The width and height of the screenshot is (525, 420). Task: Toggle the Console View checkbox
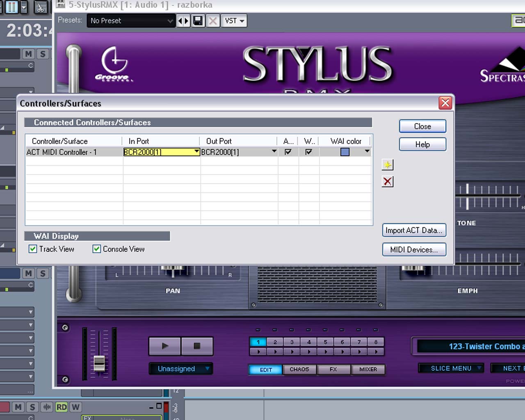point(97,249)
